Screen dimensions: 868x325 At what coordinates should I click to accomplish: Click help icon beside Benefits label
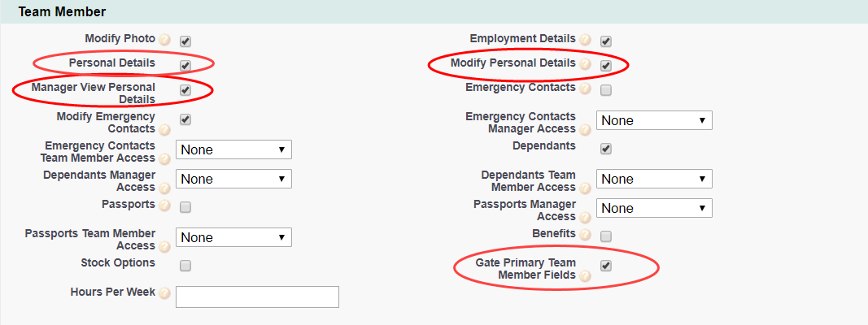[586, 235]
